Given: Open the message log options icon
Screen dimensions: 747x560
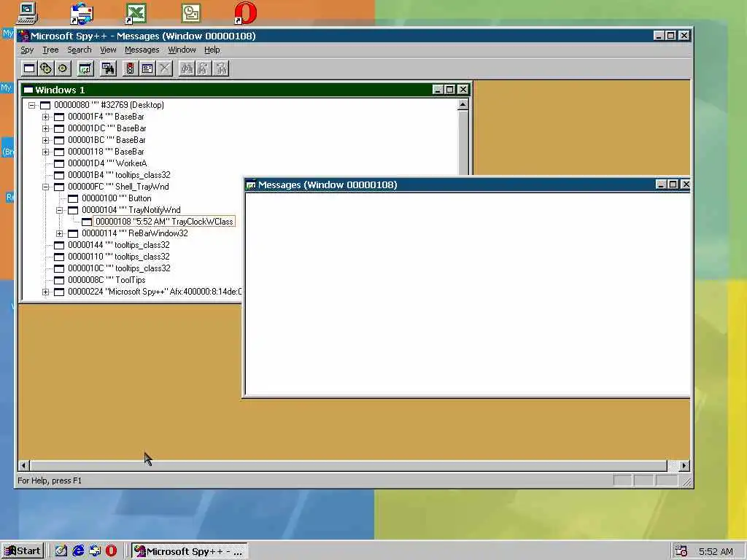Looking at the screenshot, I should tap(147, 69).
